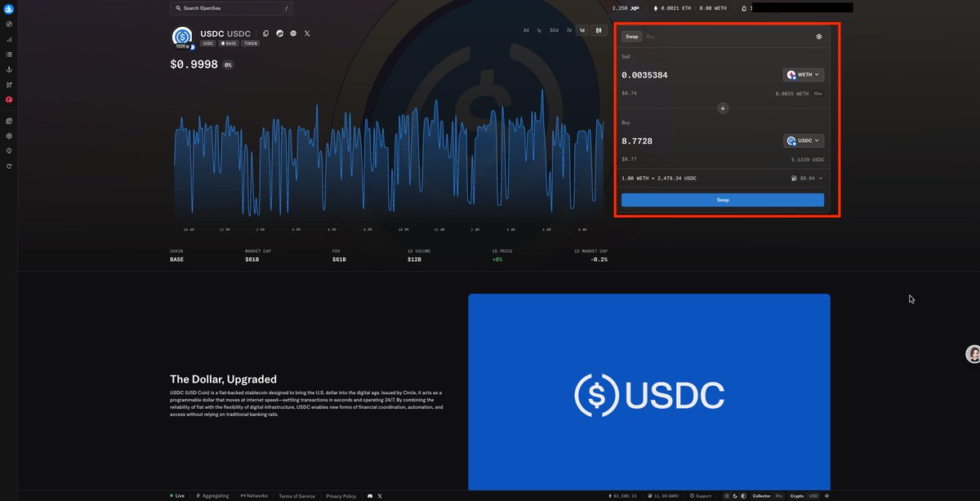Toggle sound speaker icon in footer
The width and height of the screenshot is (980, 501).
point(827,496)
